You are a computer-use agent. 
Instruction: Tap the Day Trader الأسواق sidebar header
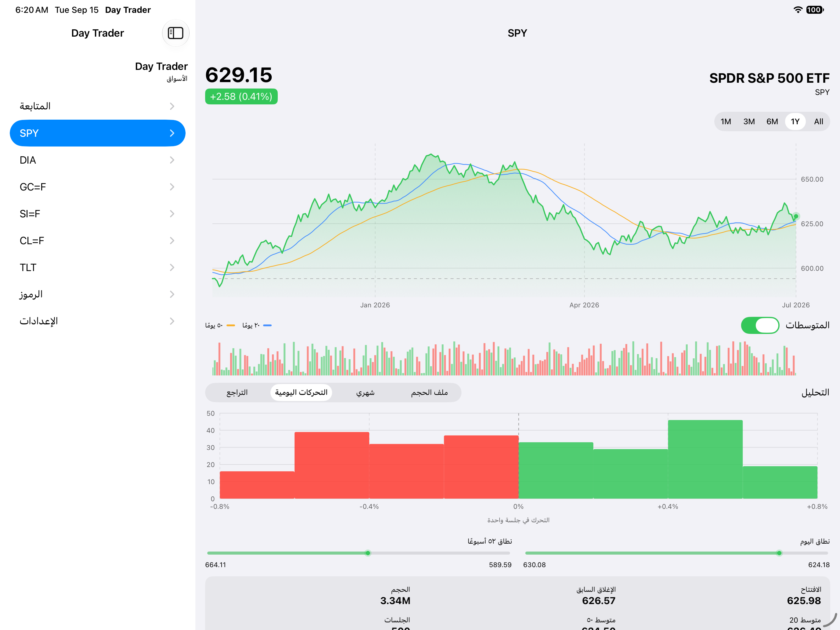pyautogui.click(x=161, y=71)
